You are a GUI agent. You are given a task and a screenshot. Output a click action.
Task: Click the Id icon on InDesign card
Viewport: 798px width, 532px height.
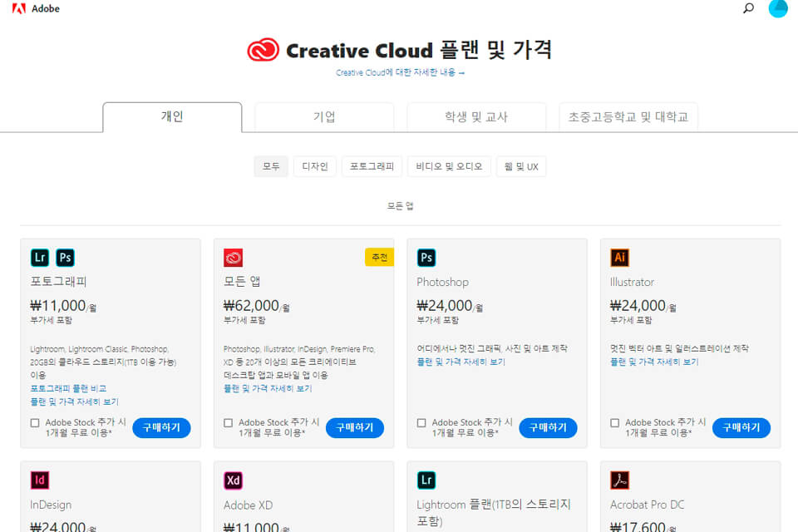(x=39, y=480)
